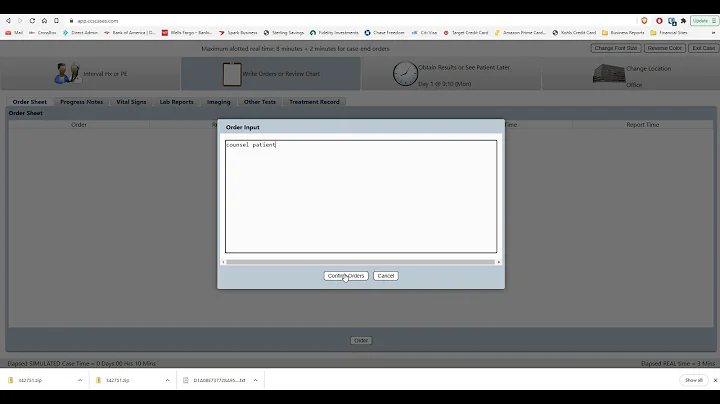Open the Brave shield icon
This screenshot has width=720, height=404.
(644, 21)
